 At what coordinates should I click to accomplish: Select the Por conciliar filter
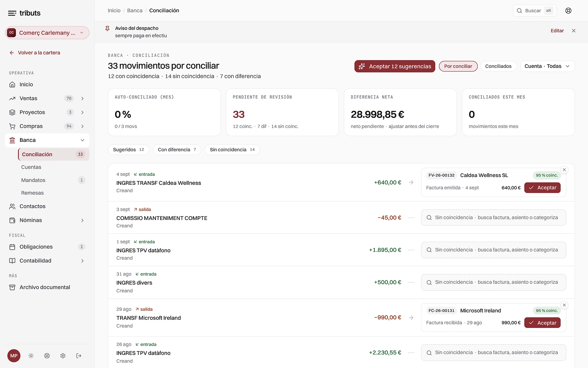point(458,66)
